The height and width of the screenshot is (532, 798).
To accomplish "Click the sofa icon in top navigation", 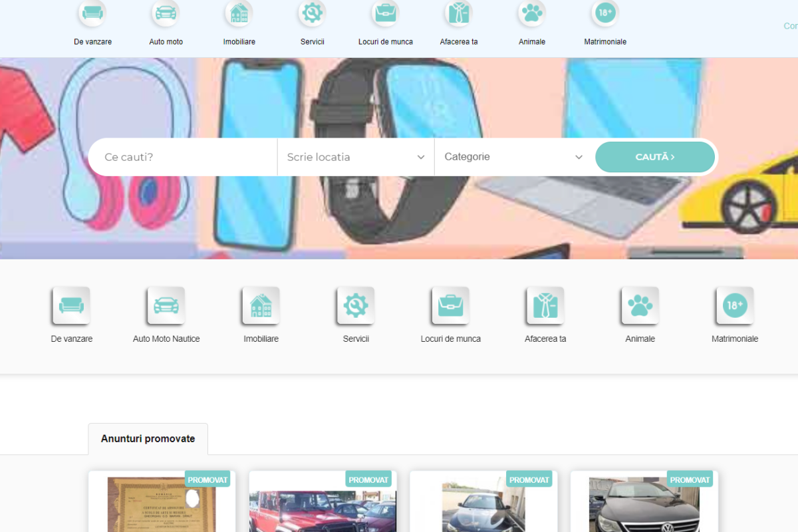I will [92, 13].
